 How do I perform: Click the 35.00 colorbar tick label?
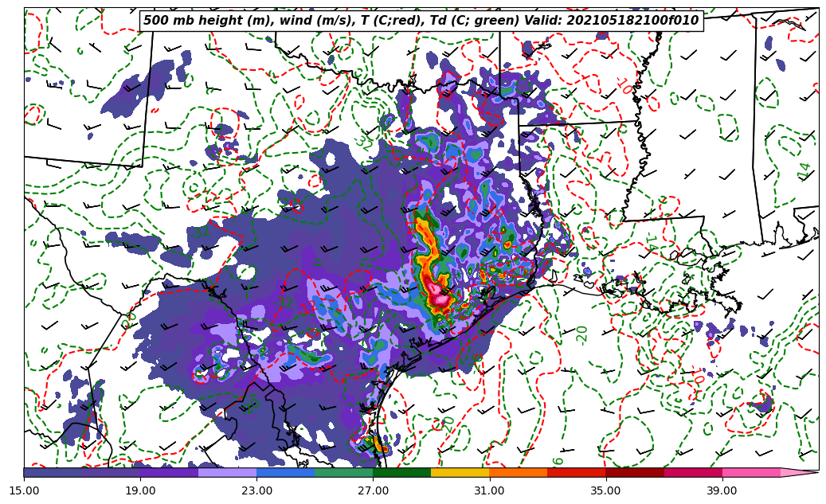(605, 490)
